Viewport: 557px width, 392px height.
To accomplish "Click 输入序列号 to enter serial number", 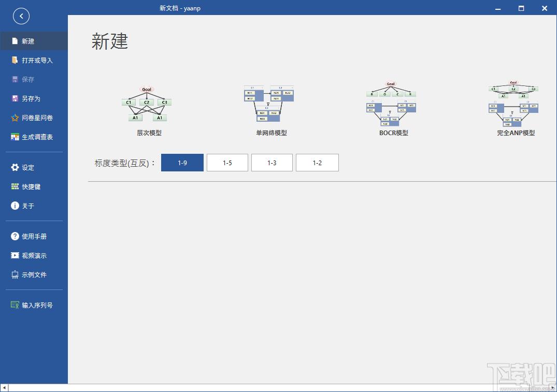I will tap(37, 306).
